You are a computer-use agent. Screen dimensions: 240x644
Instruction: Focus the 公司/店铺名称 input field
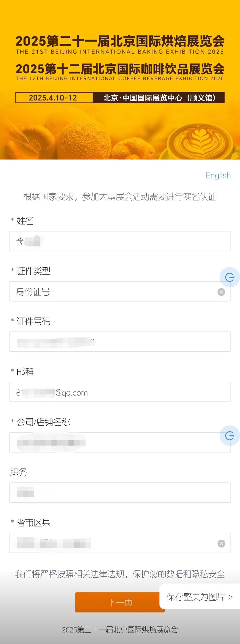pos(120,442)
